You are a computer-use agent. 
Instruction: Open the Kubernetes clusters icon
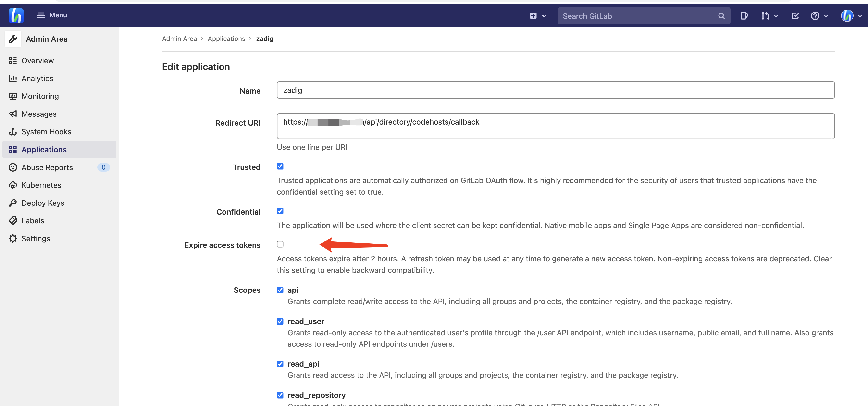(13, 185)
